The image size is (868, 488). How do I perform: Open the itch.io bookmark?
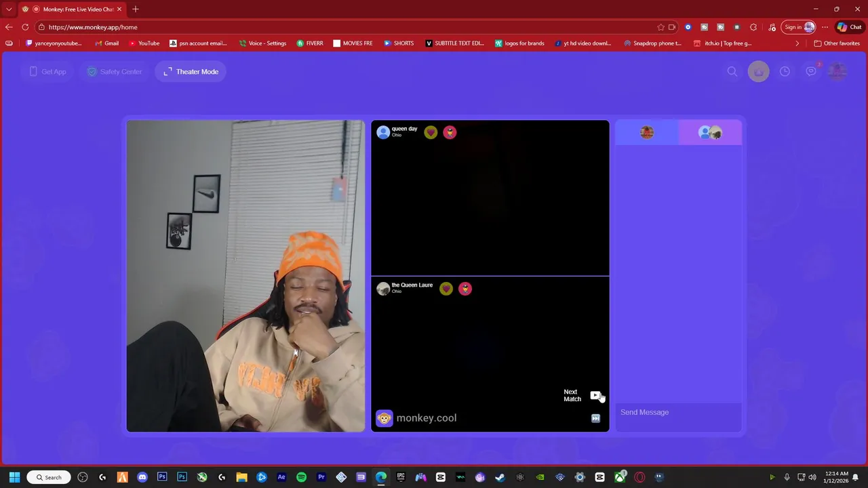(x=723, y=43)
